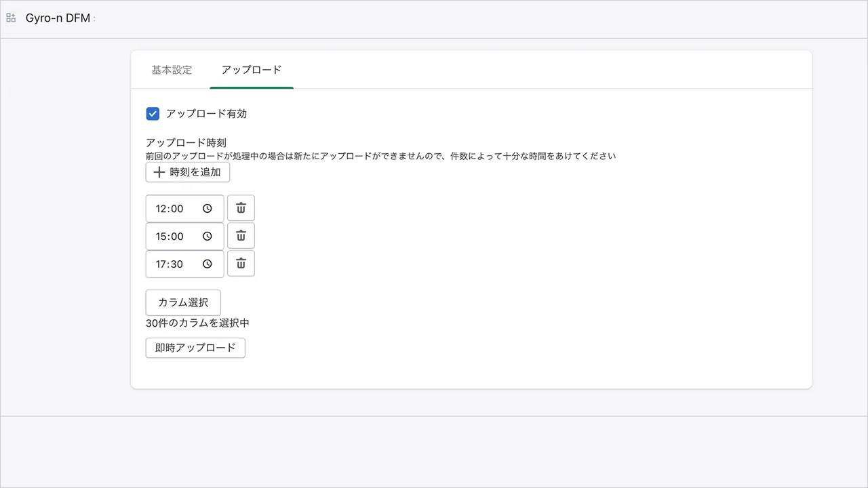Click the Gyro-n DFM app title

click(x=58, y=18)
